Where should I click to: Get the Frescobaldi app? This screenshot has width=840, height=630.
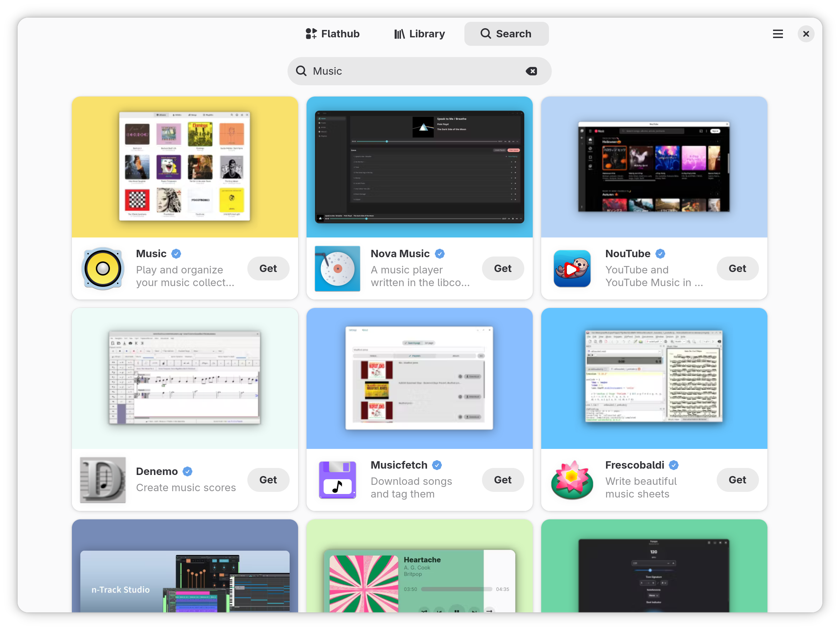pos(737,480)
